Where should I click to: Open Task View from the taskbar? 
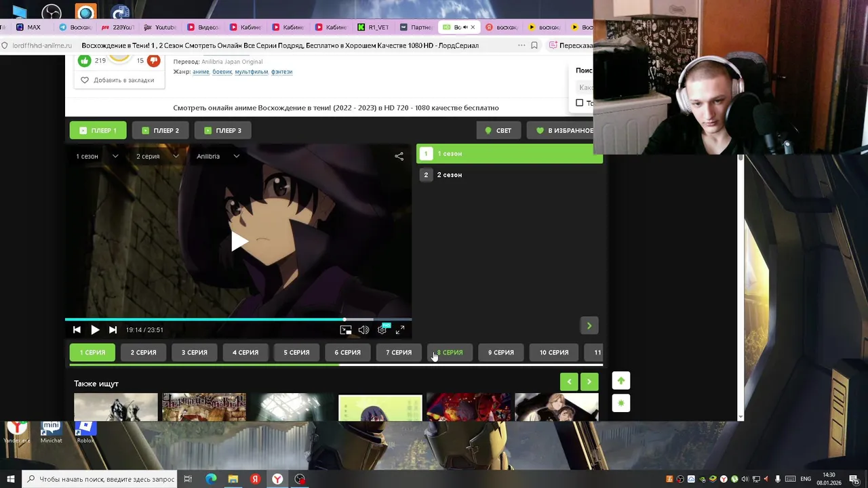click(188, 479)
